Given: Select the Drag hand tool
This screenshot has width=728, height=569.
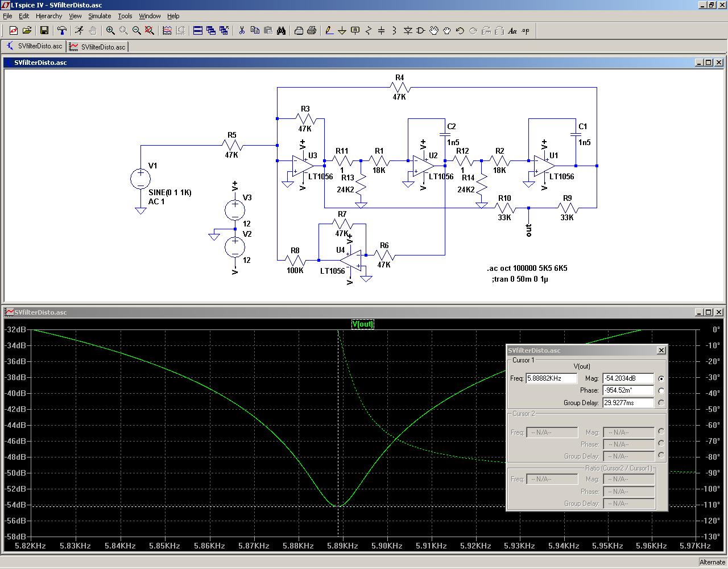Looking at the screenshot, I should pos(447,31).
